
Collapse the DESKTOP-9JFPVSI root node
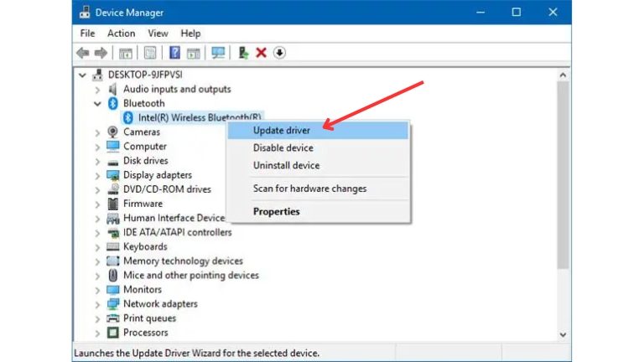pos(82,75)
